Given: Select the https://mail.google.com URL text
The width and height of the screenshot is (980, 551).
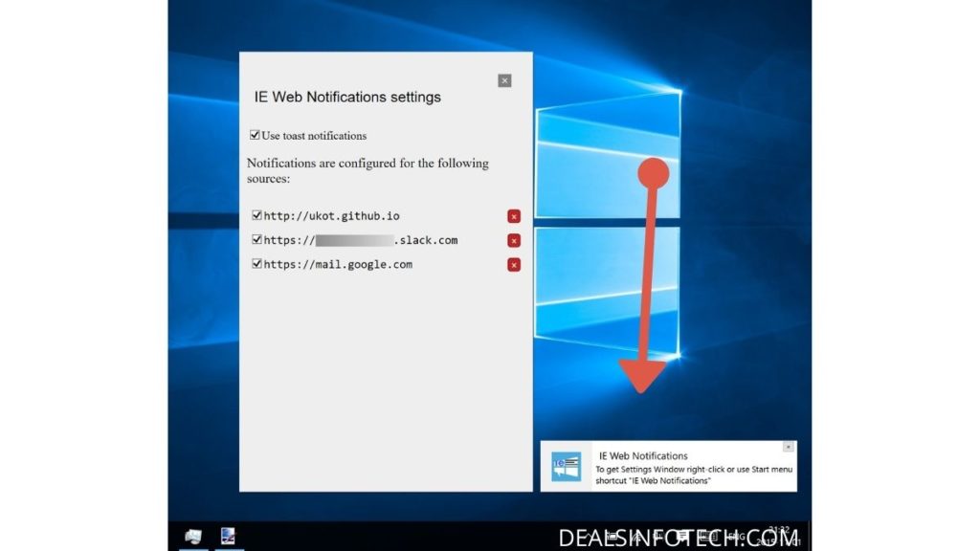Looking at the screenshot, I should click(338, 264).
